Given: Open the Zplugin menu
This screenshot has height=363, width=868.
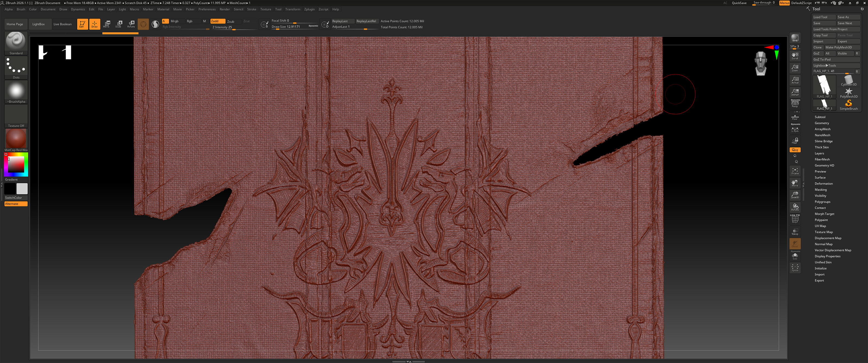Looking at the screenshot, I should [309, 9].
